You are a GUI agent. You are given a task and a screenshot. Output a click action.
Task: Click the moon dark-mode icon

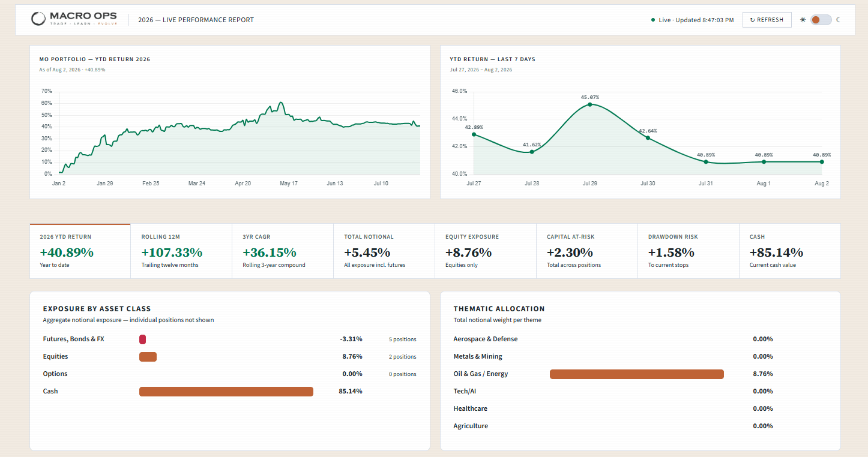(x=838, y=20)
